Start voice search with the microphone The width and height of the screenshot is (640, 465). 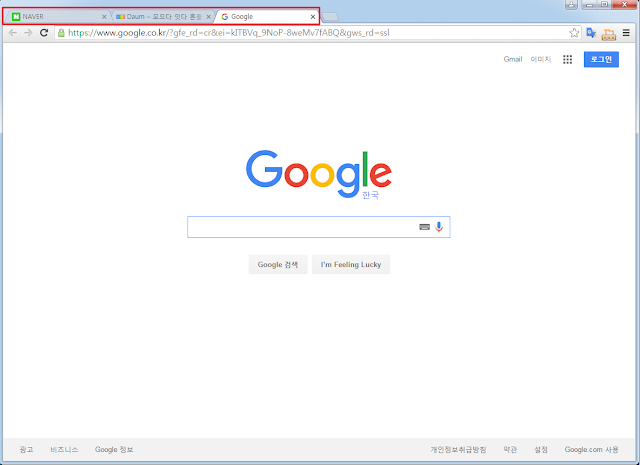click(x=439, y=227)
